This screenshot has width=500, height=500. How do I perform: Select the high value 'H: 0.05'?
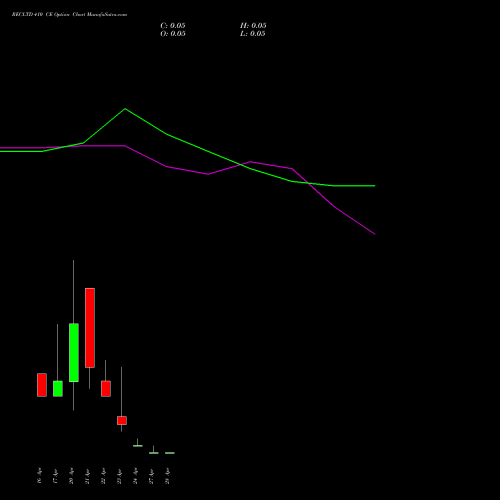(253, 26)
